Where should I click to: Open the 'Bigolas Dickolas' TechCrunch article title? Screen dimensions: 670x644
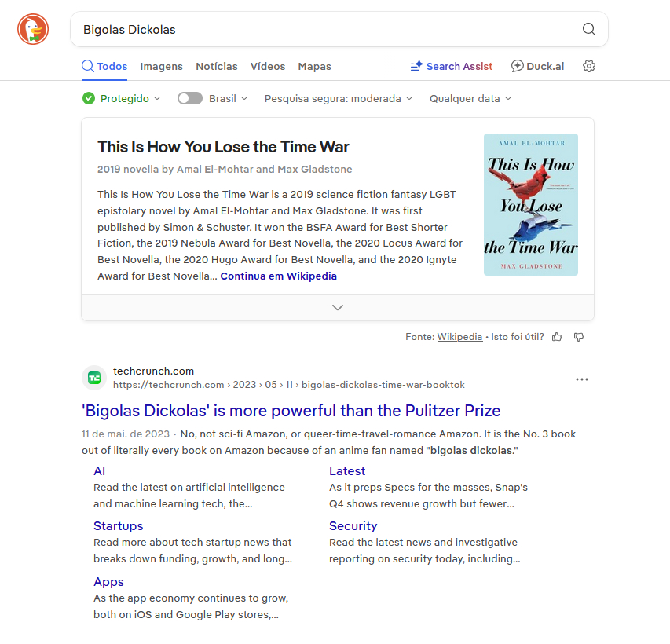[x=291, y=411]
